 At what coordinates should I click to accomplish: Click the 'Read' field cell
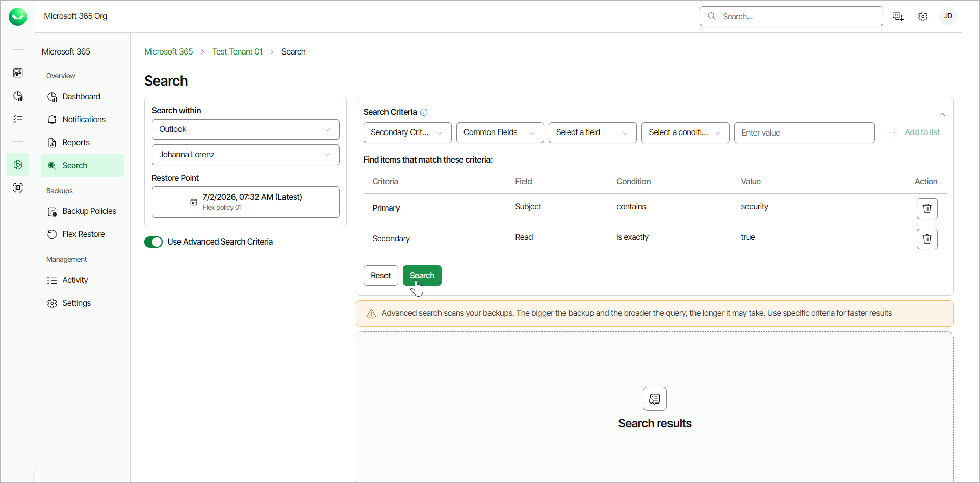(524, 237)
